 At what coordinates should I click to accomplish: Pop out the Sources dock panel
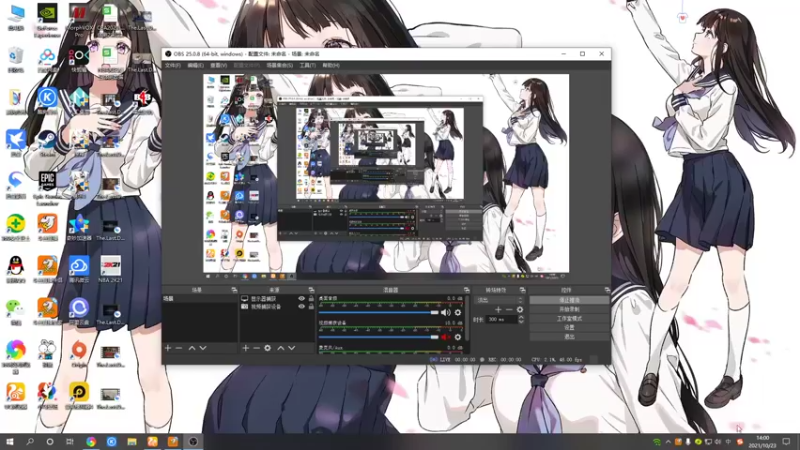311,290
